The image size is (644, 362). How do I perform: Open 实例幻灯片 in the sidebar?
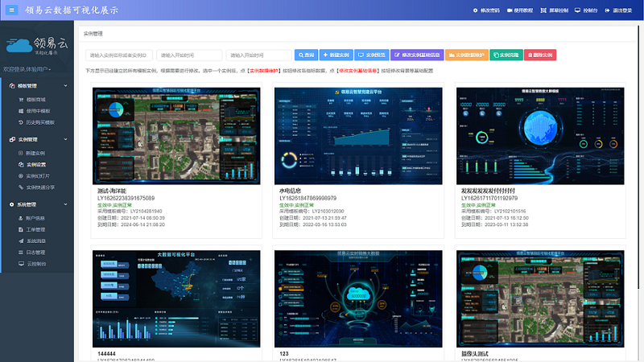point(34,176)
